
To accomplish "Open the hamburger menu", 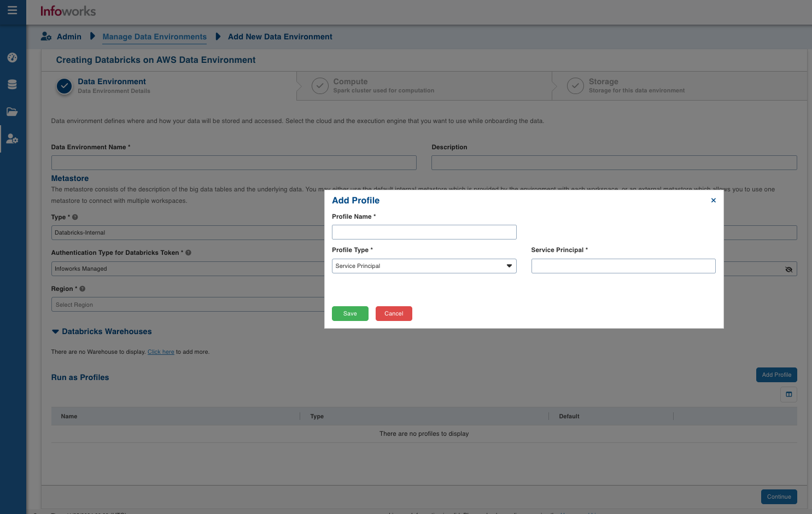I will click(x=12, y=10).
